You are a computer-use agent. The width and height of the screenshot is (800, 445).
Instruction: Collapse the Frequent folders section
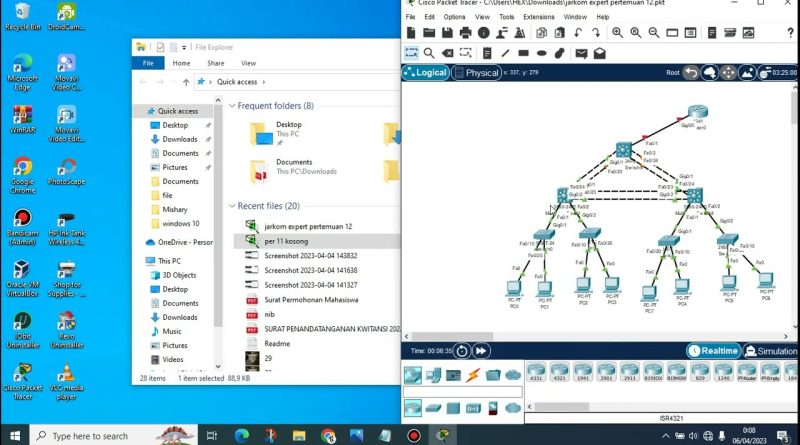(232, 106)
